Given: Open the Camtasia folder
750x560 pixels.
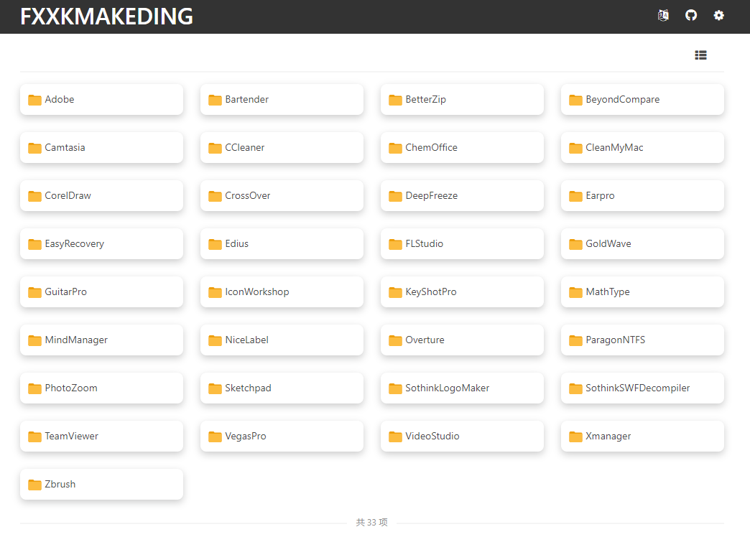Looking at the screenshot, I should 101,147.
